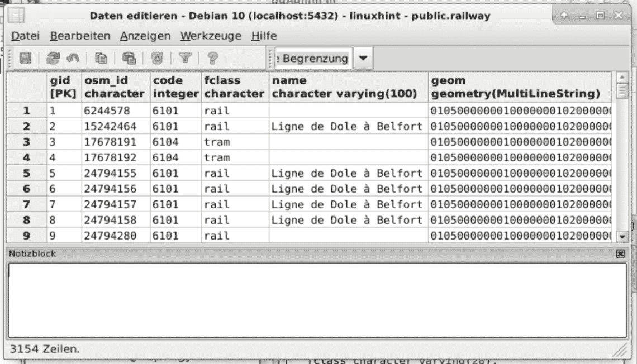The image size is (637, 364).
Task: Select row header 8
Action: (26, 220)
